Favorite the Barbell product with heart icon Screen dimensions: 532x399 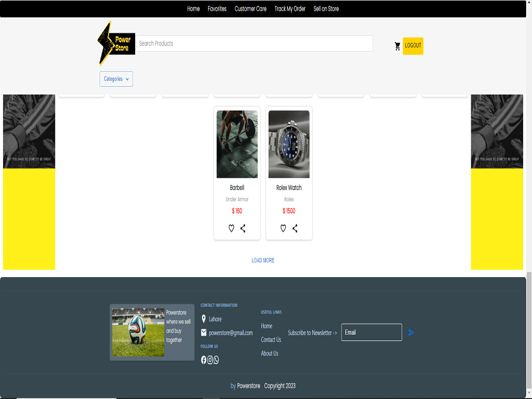(231, 228)
